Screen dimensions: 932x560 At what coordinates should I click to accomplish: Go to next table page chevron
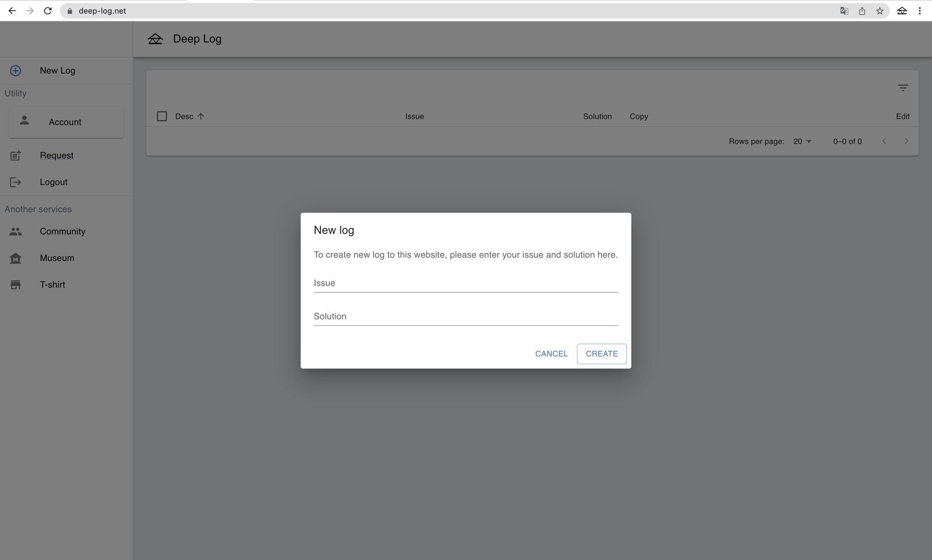(906, 141)
